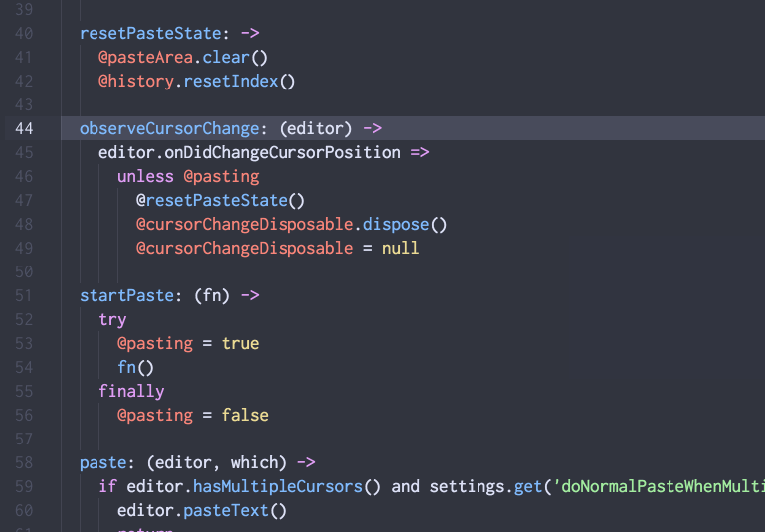The width and height of the screenshot is (765, 532).
Task: Click line number 51 in the gutter
Action: [24, 296]
